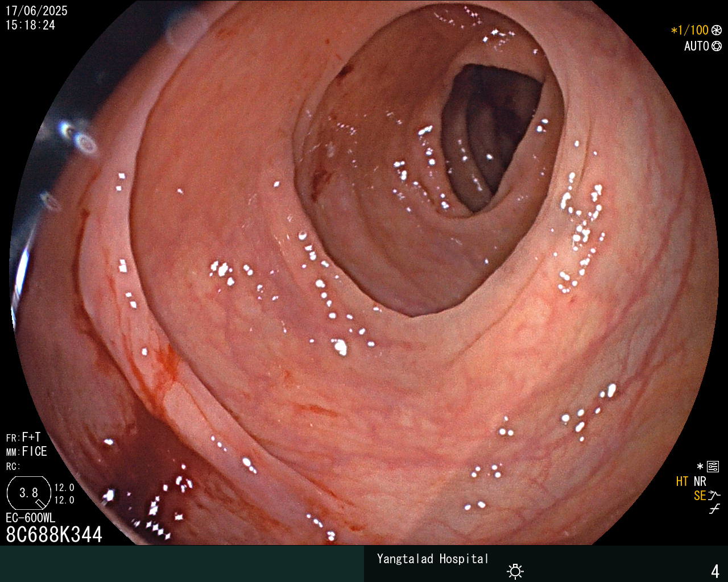
Task: Click the scope model 'EC-600WL'
Action: click(x=31, y=518)
